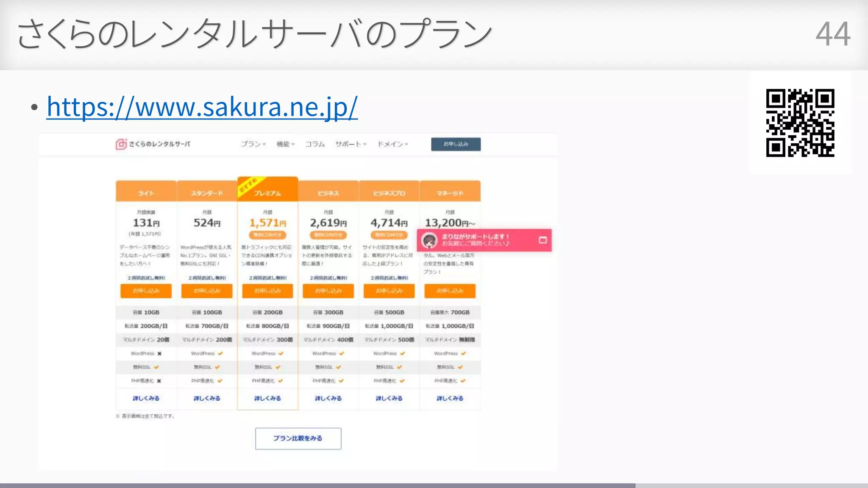Click お申し込み under the 1,571円 plan
Image resolution: width=868 pixels, height=488 pixels.
pyautogui.click(x=267, y=291)
